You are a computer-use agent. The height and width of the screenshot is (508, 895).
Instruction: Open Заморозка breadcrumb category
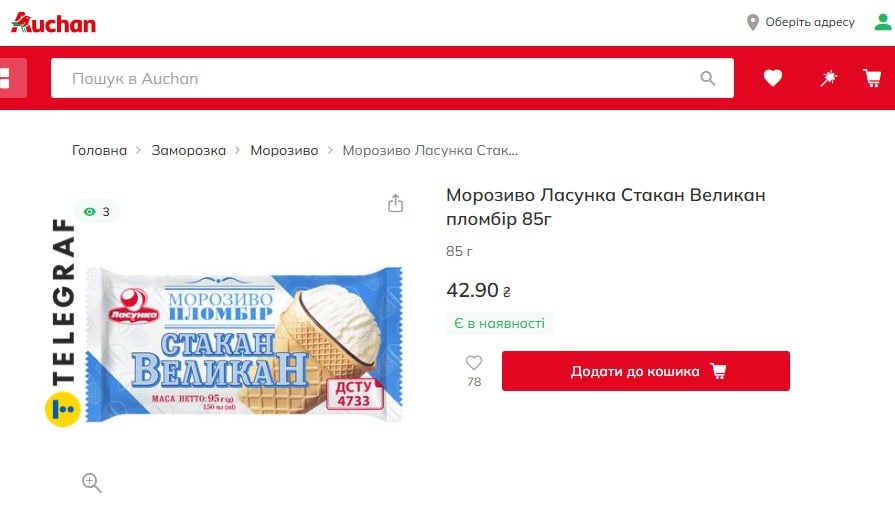pos(188,150)
